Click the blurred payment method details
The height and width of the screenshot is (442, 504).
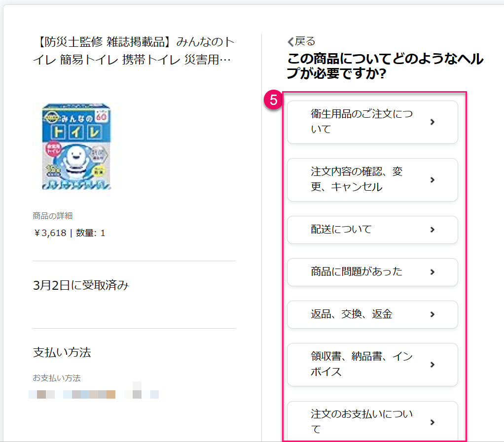tap(94, 394)
